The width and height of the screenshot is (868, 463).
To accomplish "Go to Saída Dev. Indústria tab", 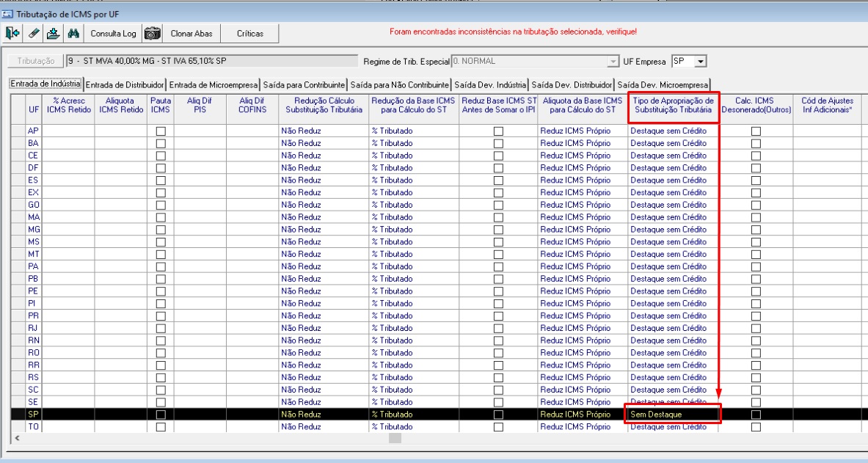I will [x=490, y=84].
